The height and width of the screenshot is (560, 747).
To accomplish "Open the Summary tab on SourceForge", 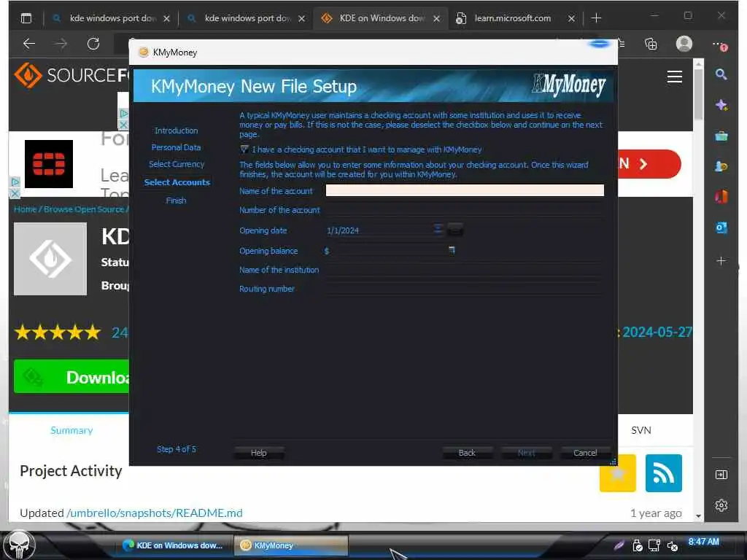I will 71,430.
